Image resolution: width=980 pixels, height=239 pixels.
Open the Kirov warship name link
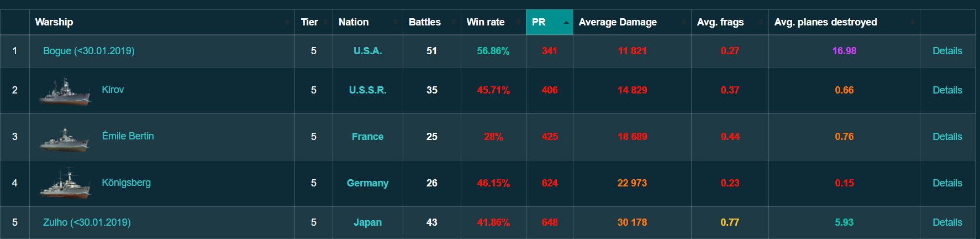113,90
